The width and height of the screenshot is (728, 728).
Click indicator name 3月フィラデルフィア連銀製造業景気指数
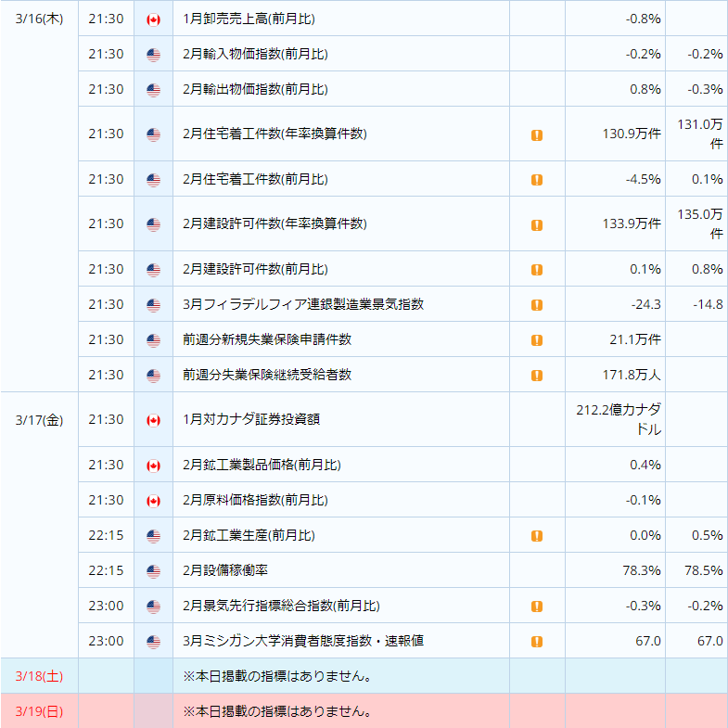[303, 304]
